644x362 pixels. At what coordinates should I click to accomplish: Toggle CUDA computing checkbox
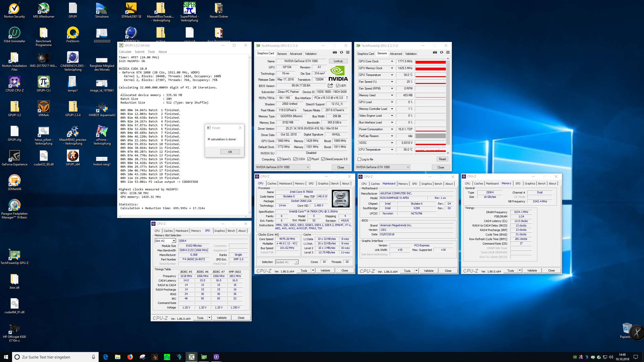coord(295,159)
